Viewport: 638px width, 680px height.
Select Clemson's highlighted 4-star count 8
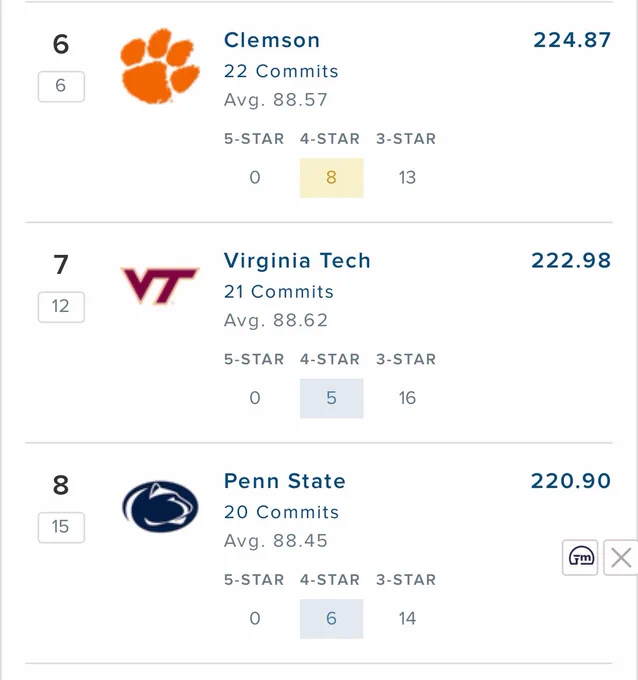click(x=331, y=178)
